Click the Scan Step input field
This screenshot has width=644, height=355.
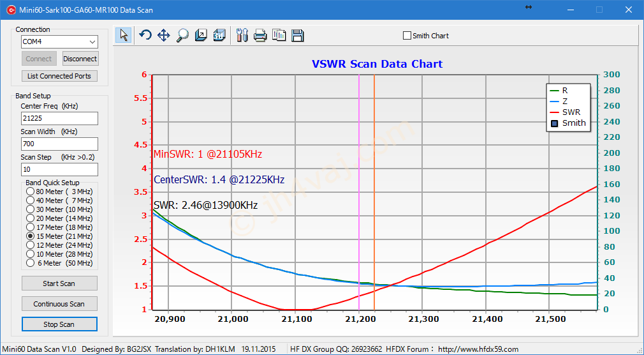point(59,169)
